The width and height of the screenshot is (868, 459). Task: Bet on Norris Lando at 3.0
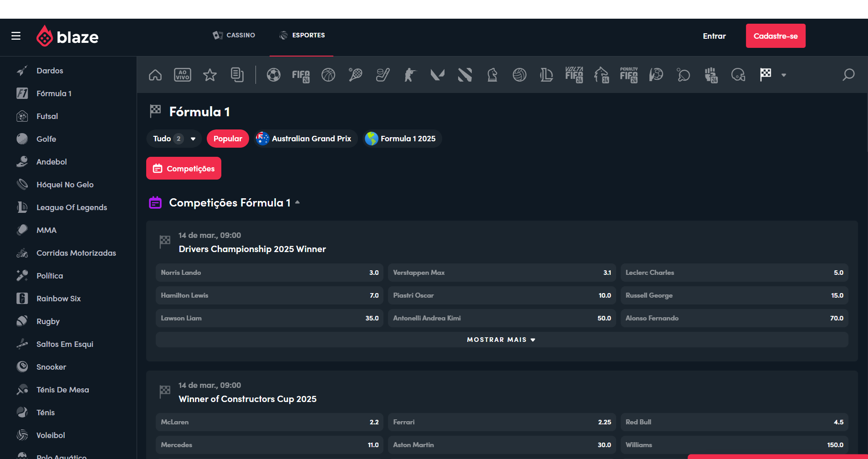coord(270,273)
